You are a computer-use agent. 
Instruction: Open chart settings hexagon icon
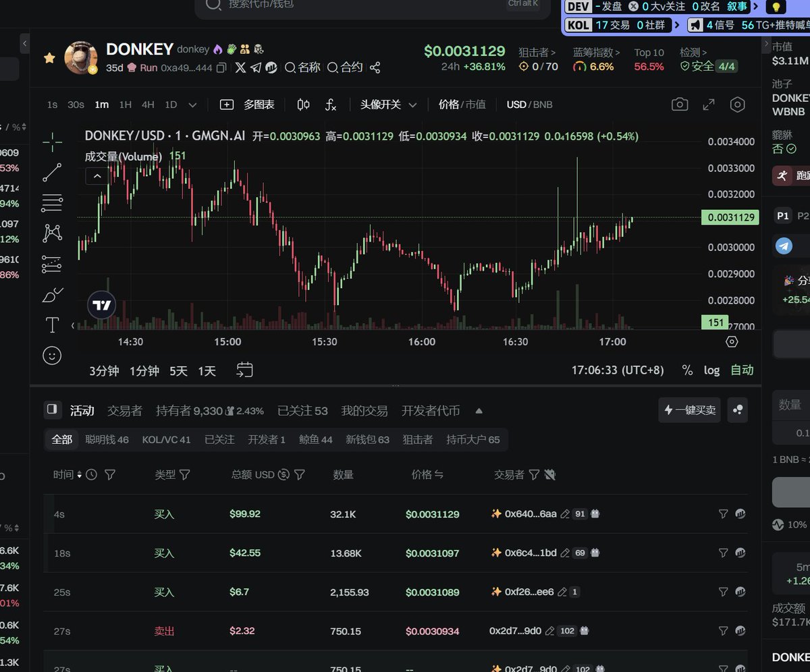738,105
